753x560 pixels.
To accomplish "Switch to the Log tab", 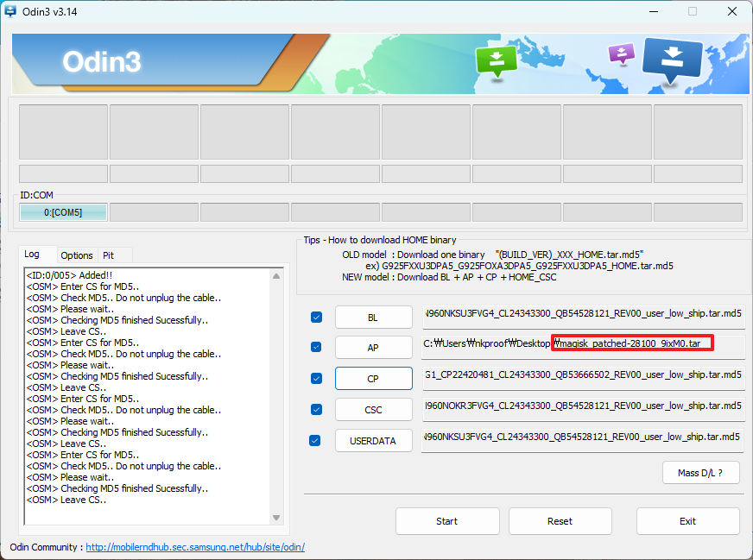I will (37, 255).
